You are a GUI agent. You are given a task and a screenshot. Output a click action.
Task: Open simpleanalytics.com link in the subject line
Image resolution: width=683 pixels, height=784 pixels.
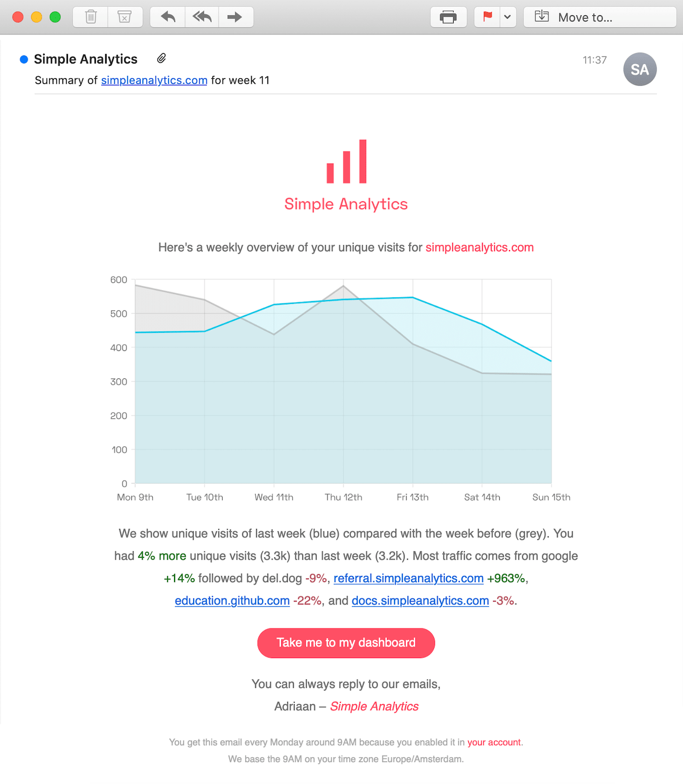pyautogui.click(x=154, y=80)
